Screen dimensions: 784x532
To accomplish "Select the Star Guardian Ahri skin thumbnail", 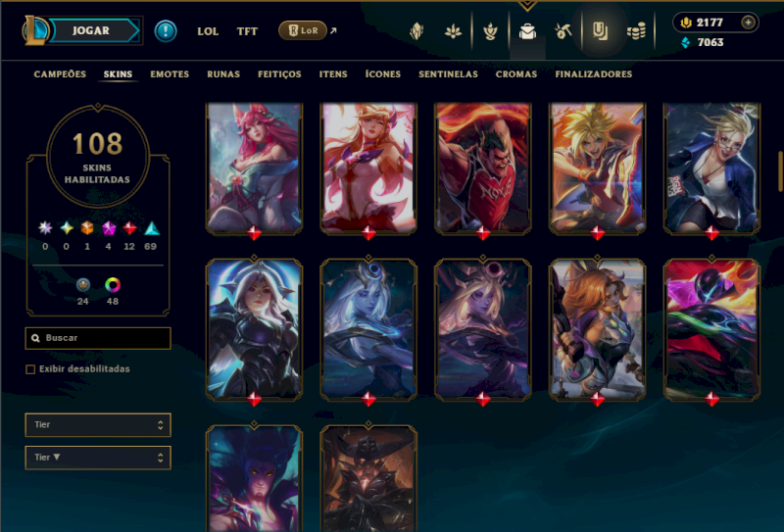I will 368,169.
